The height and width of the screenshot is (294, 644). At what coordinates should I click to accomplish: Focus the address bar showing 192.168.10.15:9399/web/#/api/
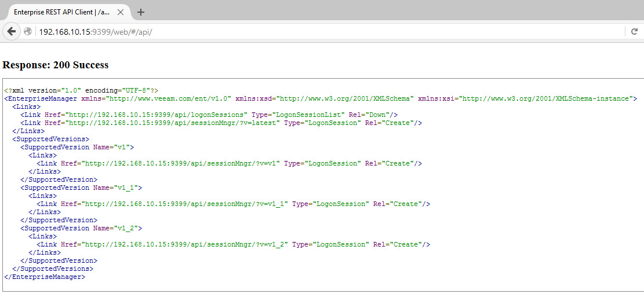point(329,31)
